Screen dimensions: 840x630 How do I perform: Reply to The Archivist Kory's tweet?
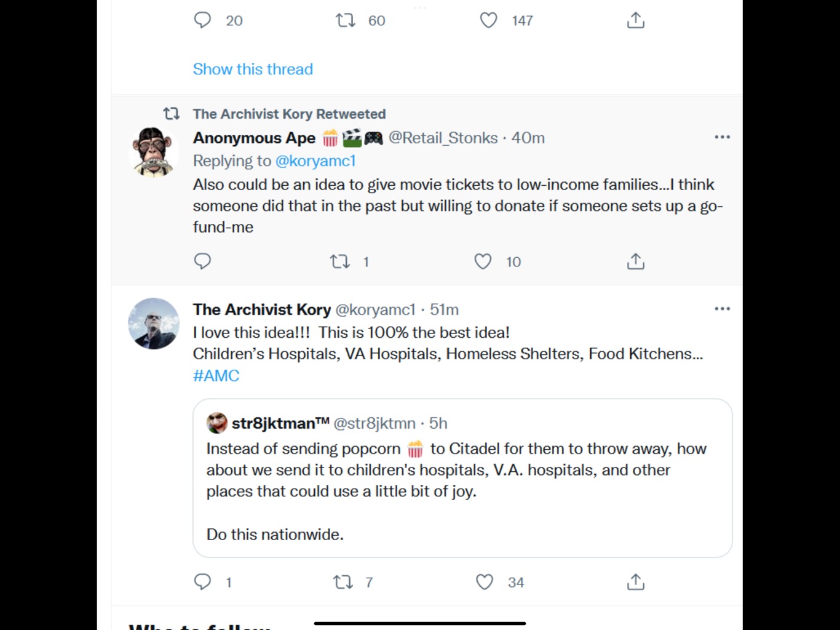tap(202, 581)
